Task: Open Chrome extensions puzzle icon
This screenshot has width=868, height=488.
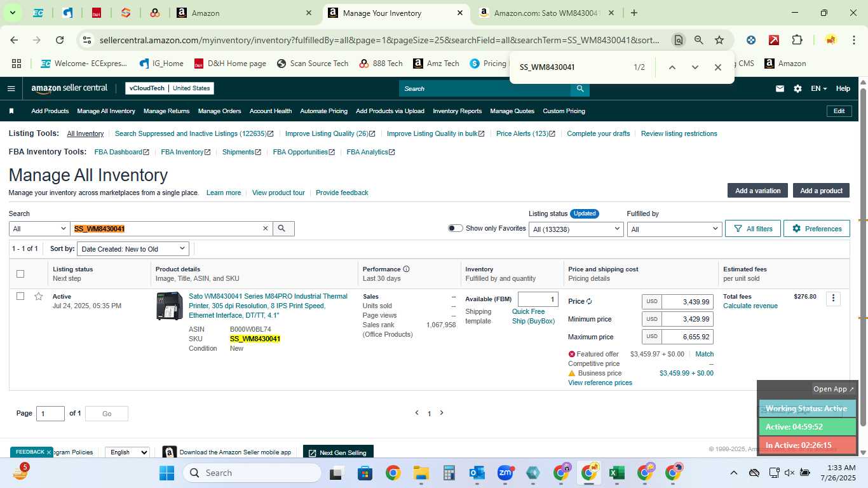Action: point(797,40)
